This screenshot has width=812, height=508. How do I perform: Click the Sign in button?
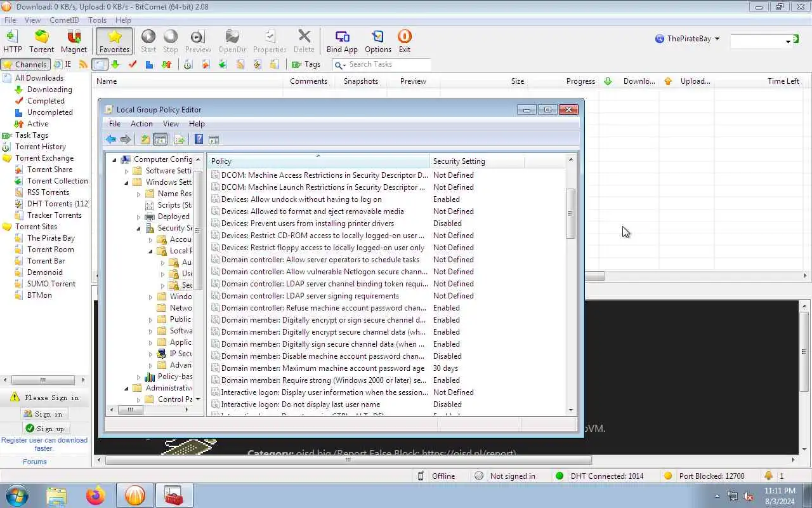click(44, 414)
